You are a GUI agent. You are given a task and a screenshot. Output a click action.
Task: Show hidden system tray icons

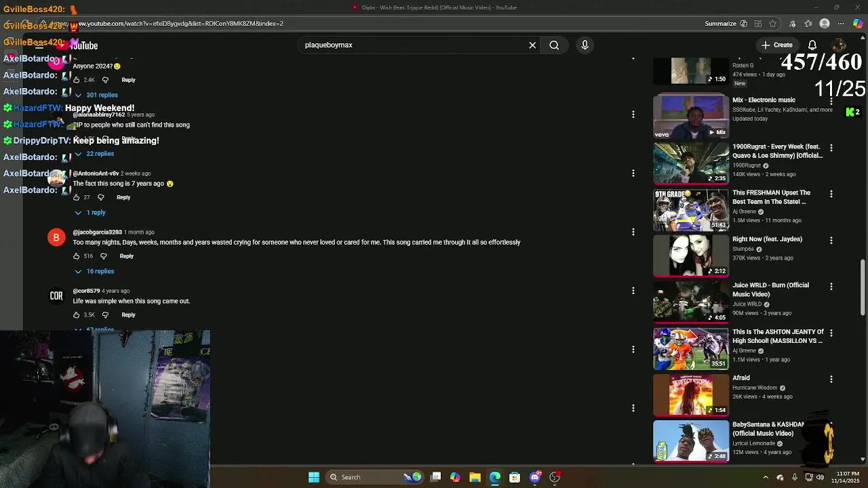coord(766,477)
